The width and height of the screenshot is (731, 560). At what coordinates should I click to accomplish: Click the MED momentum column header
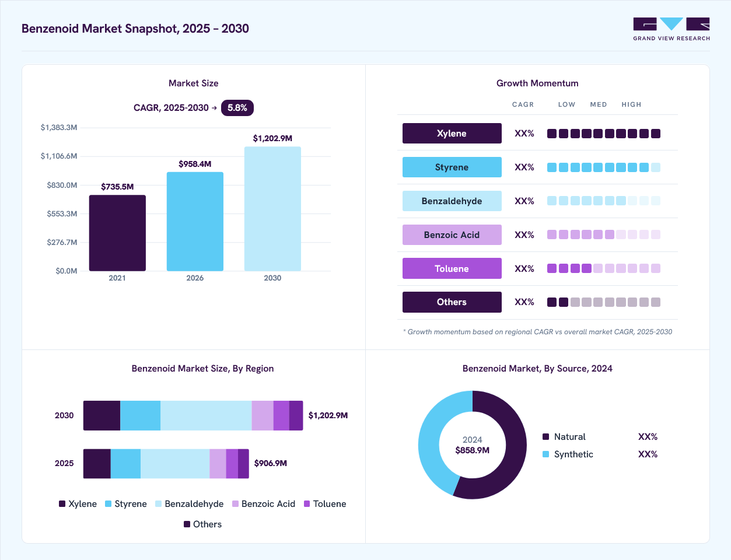pyautogui.click(x=599, y=104)
